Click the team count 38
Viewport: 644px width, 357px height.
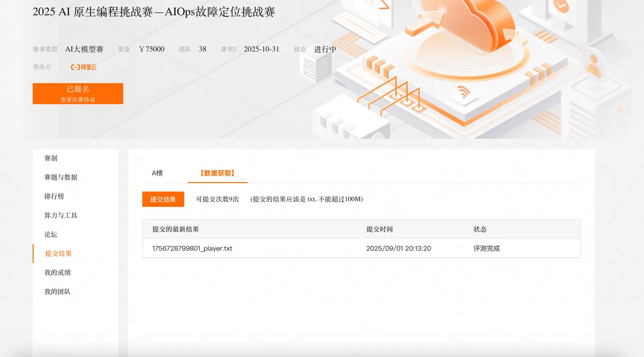(x=202, y=49)
